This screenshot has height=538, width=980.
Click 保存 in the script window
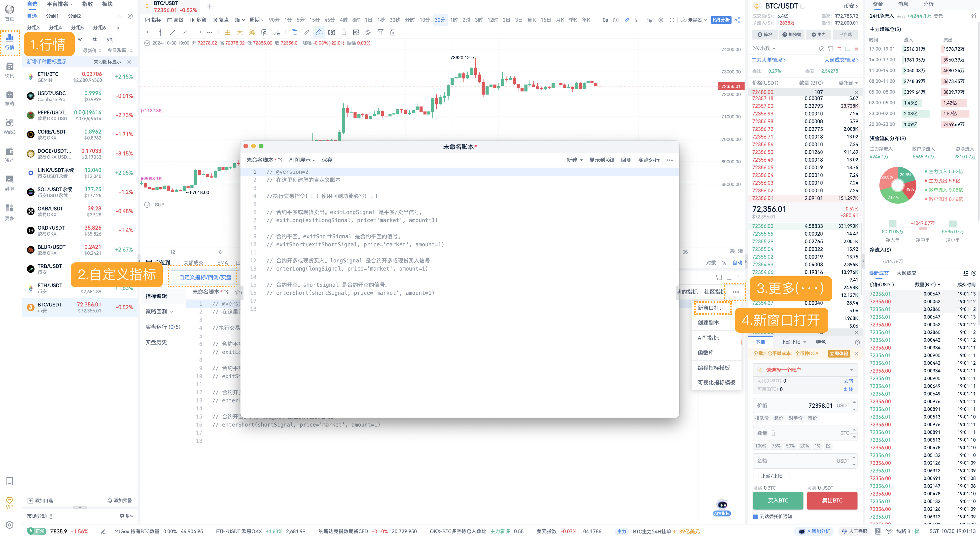click(x=327, y=160)
